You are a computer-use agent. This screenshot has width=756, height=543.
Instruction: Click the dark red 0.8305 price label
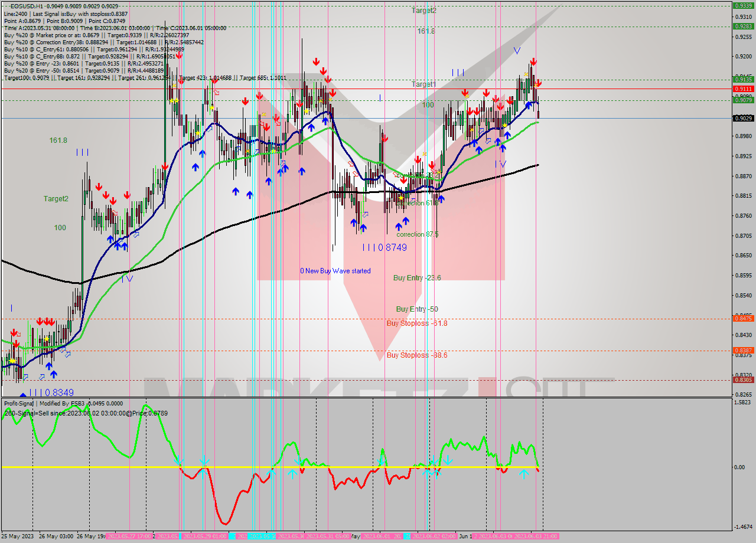[742, 380]
